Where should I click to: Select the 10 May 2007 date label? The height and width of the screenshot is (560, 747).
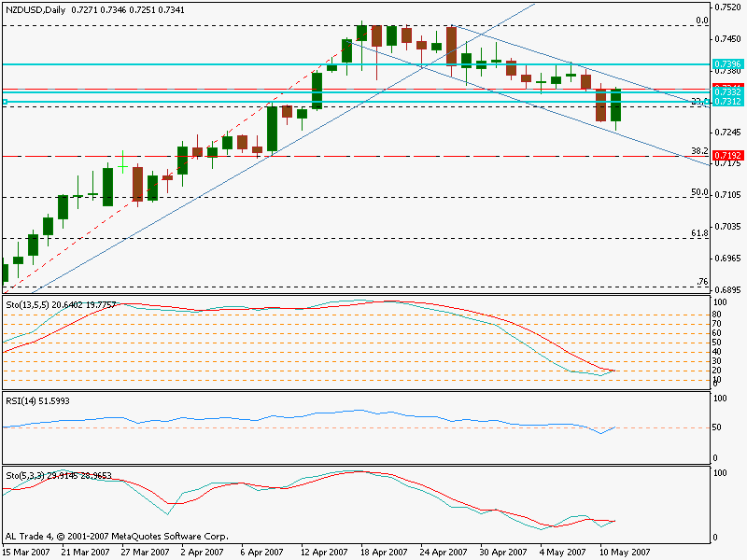coord(624,552)
